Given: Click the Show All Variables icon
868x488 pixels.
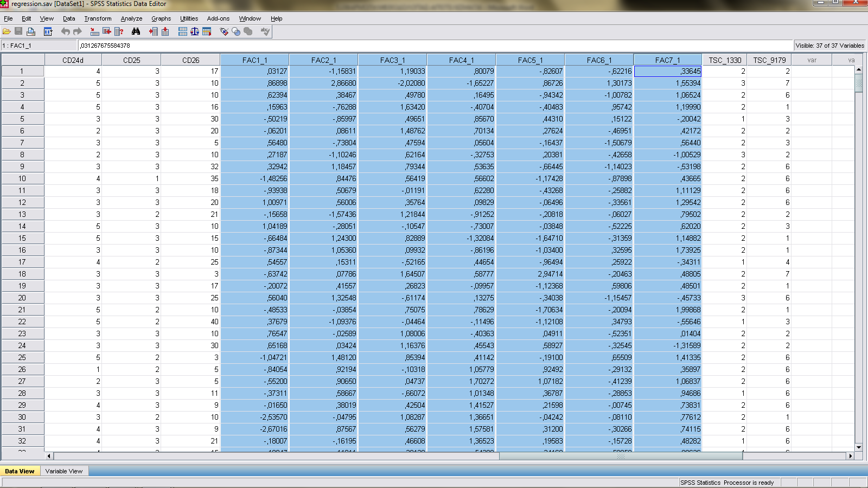Looking at the screenshot, I should pyautogui.click(x=248, y=31).
